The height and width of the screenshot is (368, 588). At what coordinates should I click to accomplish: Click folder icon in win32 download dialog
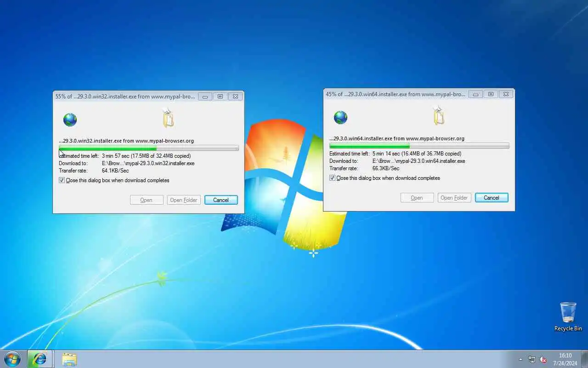click(168, 118)
